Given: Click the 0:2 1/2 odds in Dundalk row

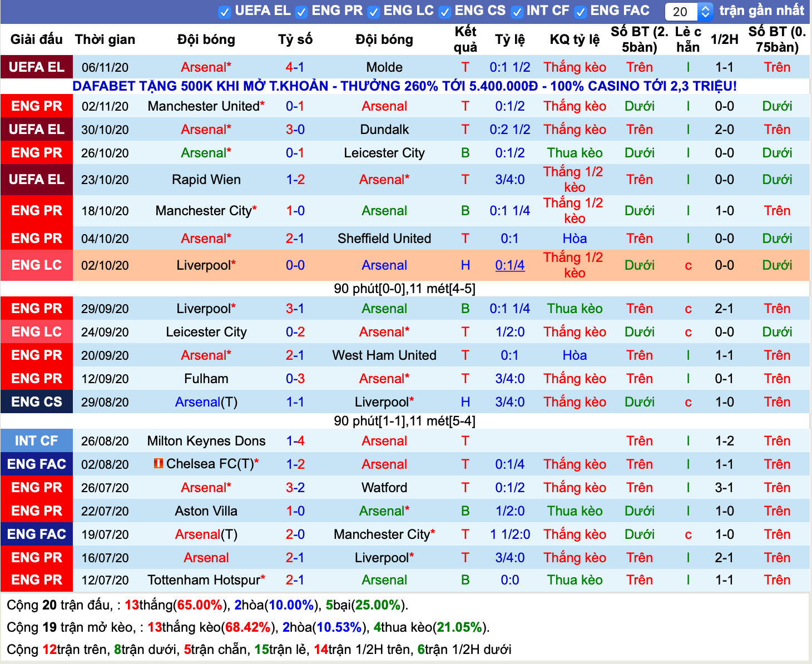Looking at the screenshot, I should pyautogui.click(x=510, y=130).
